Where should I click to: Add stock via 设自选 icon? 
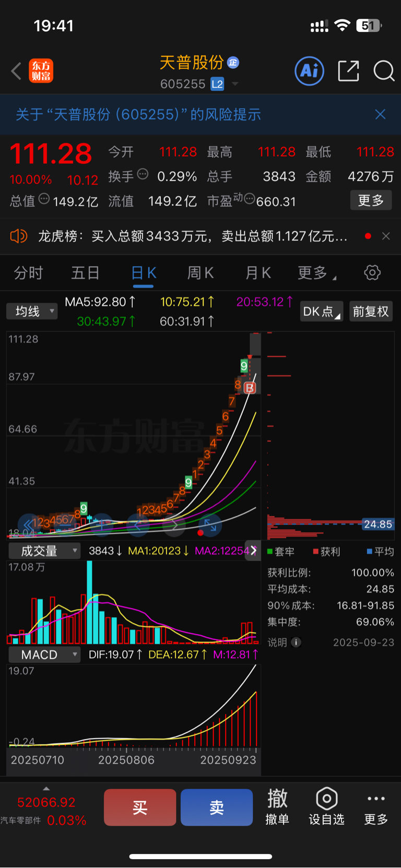(326, 807)
